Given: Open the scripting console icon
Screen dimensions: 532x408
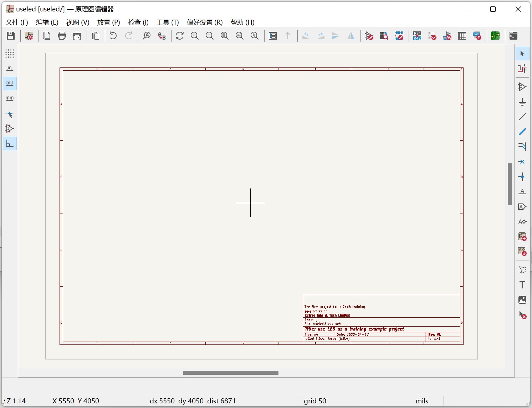Looking at the screenshot, I should coord(513,36).
